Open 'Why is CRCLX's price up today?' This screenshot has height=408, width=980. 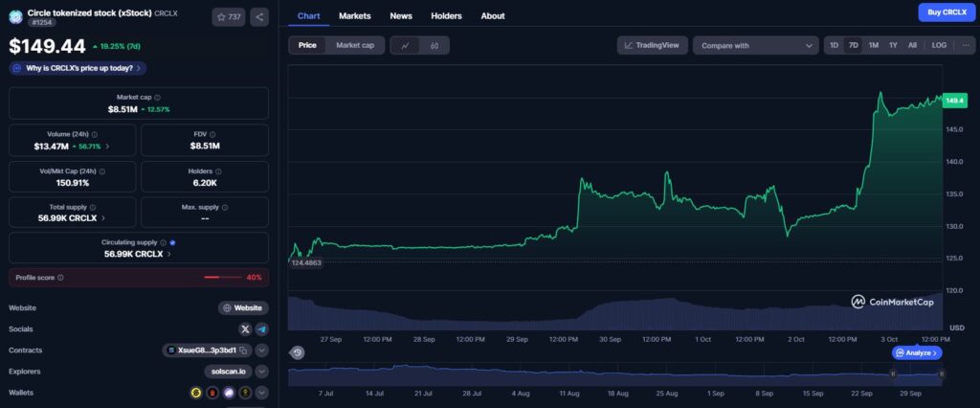(x=78, y=68)
